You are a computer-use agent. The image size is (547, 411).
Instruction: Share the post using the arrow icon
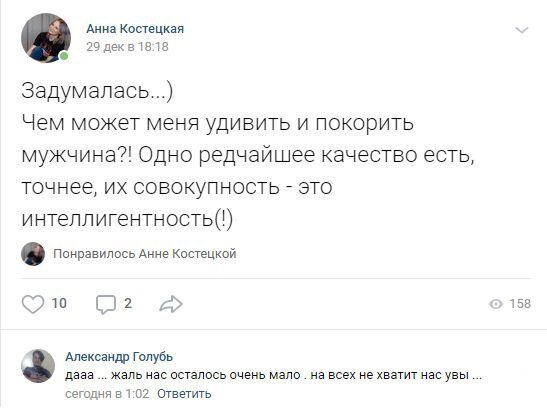pos(171,304)
